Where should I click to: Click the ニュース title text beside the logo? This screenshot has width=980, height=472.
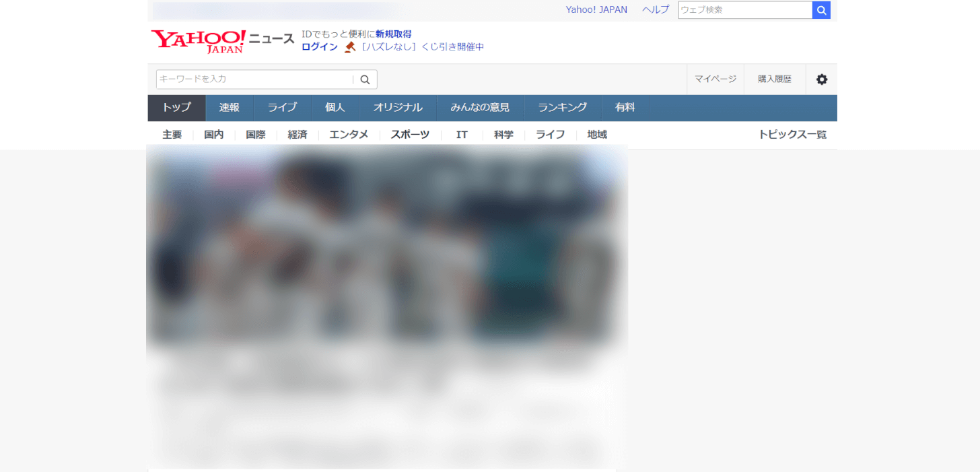[x=272, y=39]
